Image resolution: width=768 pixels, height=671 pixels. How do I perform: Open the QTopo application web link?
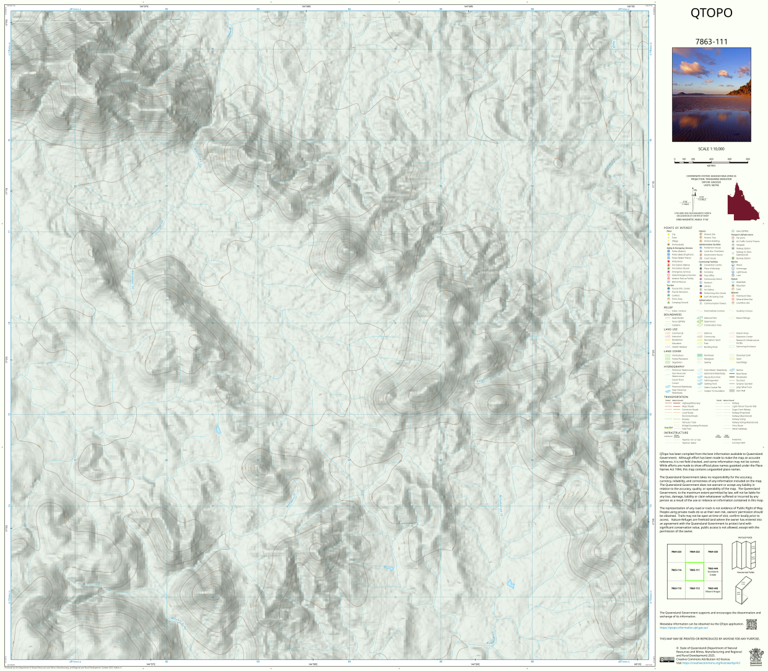(683, 627)
